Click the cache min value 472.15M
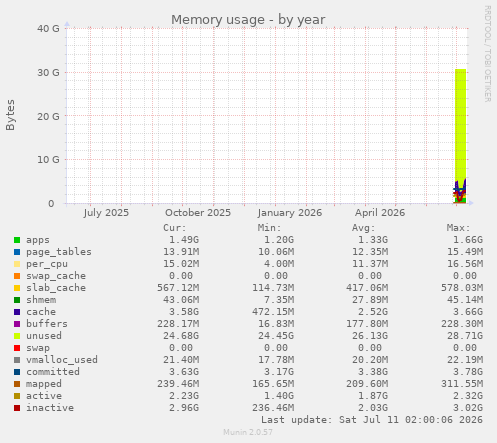The image size is (497, 443). tap(273, 312)
